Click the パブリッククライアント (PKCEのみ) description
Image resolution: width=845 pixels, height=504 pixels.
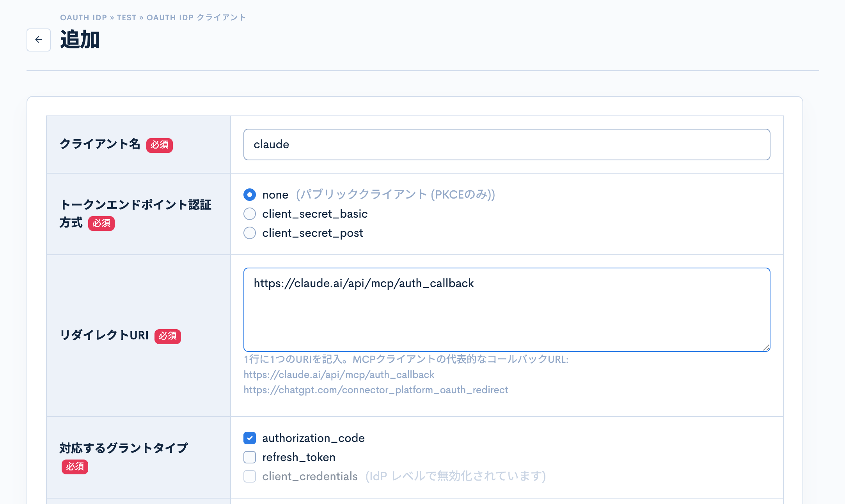point(396,194)
